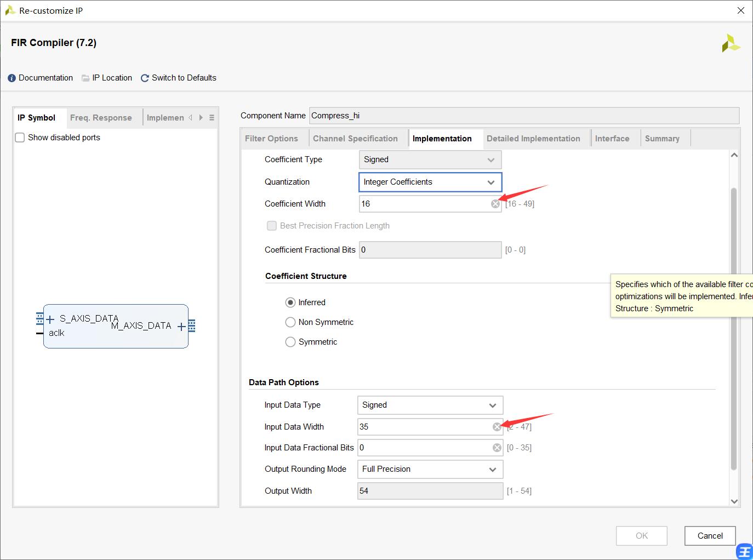
Task: Select the IP Symbol tab
Action: (36, 118)
